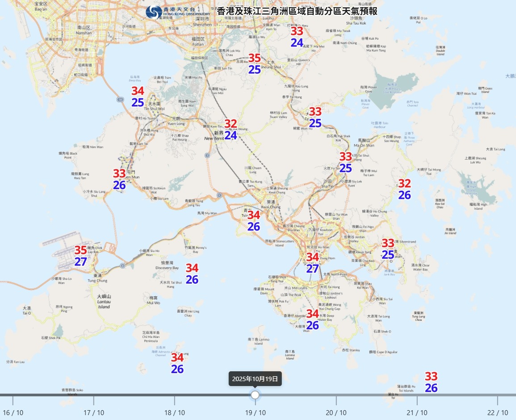
Task: Click the Route 9 shield southeast of Yuen Long
Action: pos(207,155)
